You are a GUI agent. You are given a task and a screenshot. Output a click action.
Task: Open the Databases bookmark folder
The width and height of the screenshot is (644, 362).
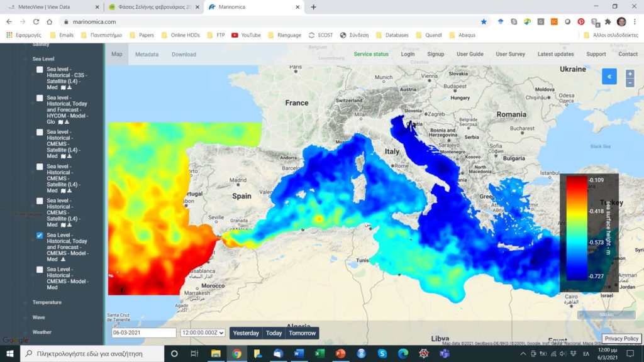[392, 35]
